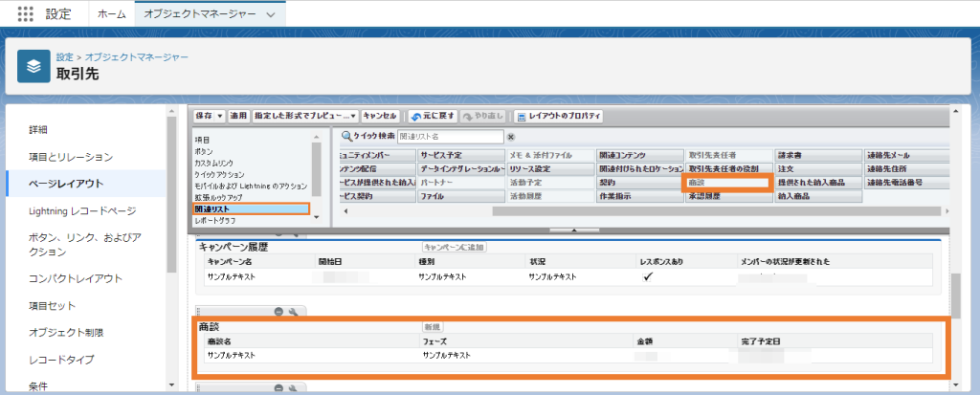Click the 保存 button
Viewport: 980px width, 395px height.
point(204,117)
